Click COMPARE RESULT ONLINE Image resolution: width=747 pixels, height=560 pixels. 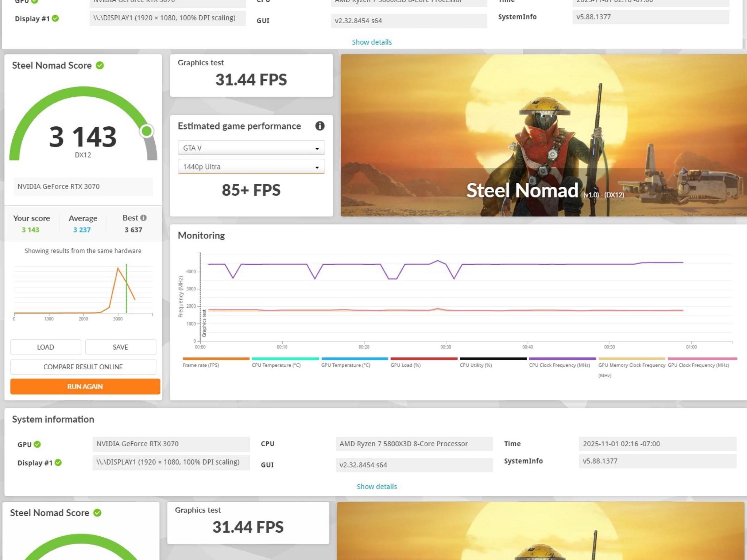[83, 367]
